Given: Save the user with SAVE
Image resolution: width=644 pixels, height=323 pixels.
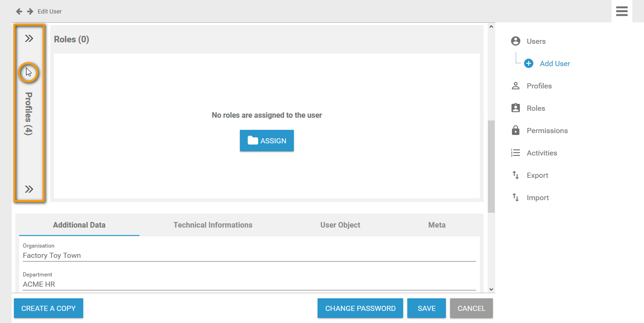Looking at the screenshot, I should pos(426,308).
